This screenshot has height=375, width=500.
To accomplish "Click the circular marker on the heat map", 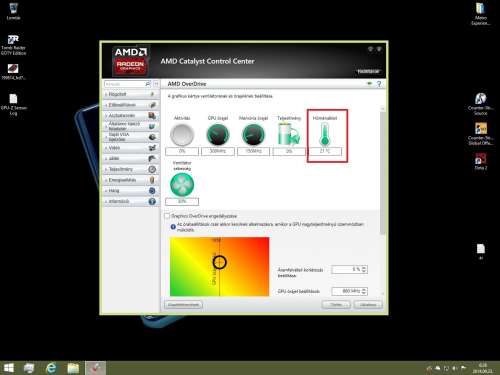I will click(x=219, y=262).
